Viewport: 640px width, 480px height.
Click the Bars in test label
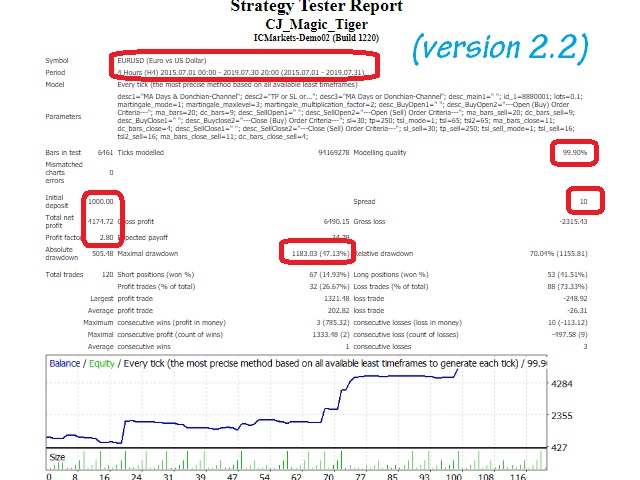click(x=63, y=153)
